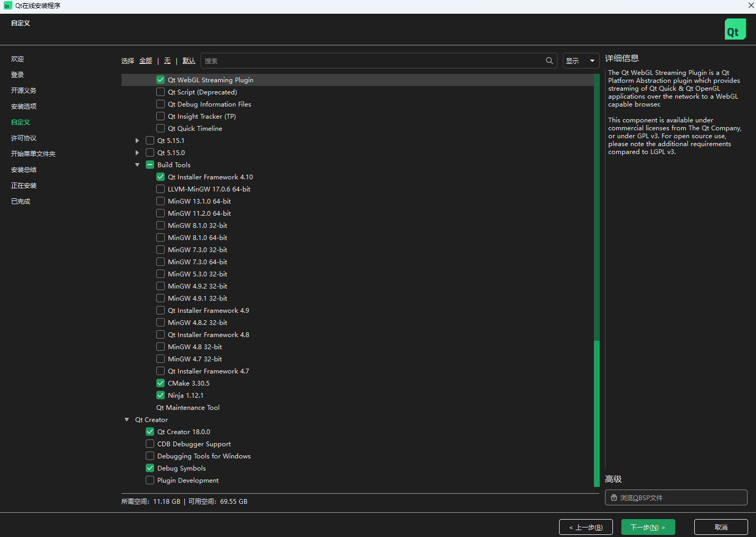The height and width of the screenshot is (537, 756).
Task: Select MinGW 13.1.0 64-bit checkbox
Action: tap(160, 201)
